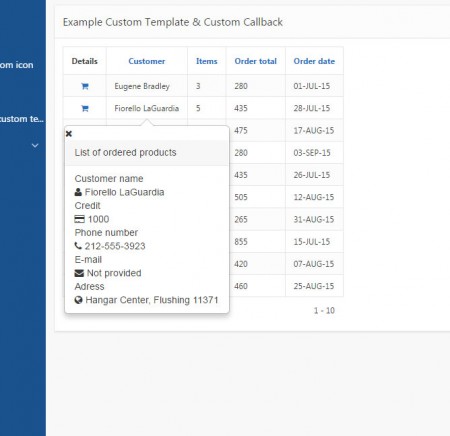This screenshot has height=436, width=450.
Task: Click the '1 - 10' pagination text
Action: 324,311
